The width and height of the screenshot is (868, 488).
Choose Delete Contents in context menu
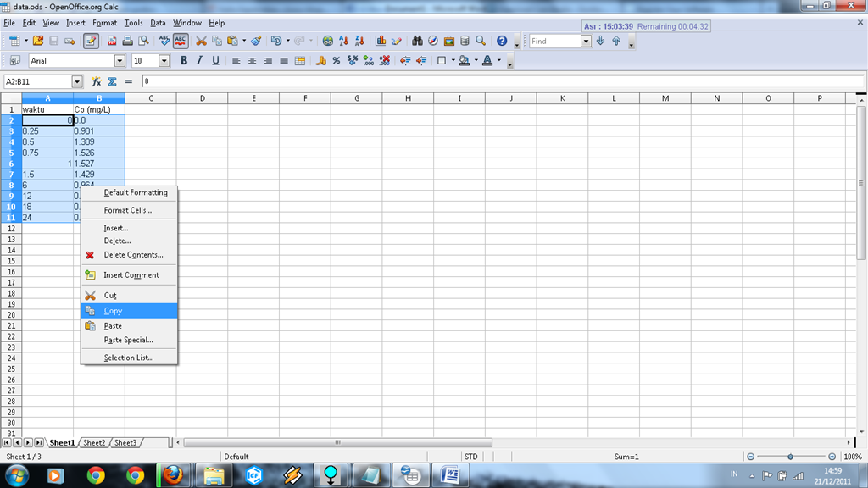129,255
